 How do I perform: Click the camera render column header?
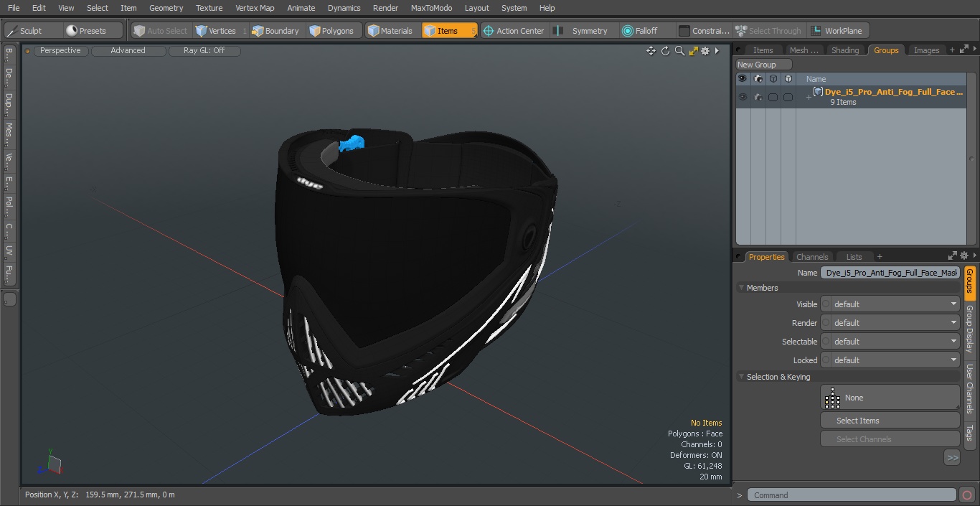tap(758, 79)
